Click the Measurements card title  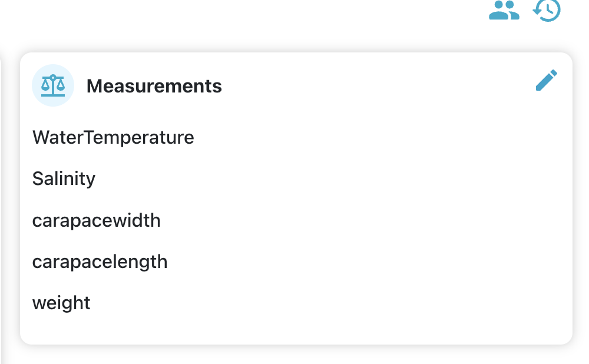(x=154, y=86)
